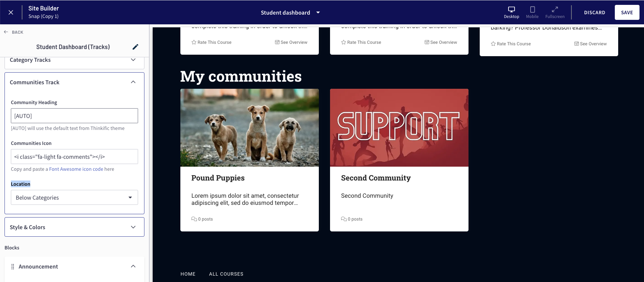Click HOME in the footer menu

188,274
